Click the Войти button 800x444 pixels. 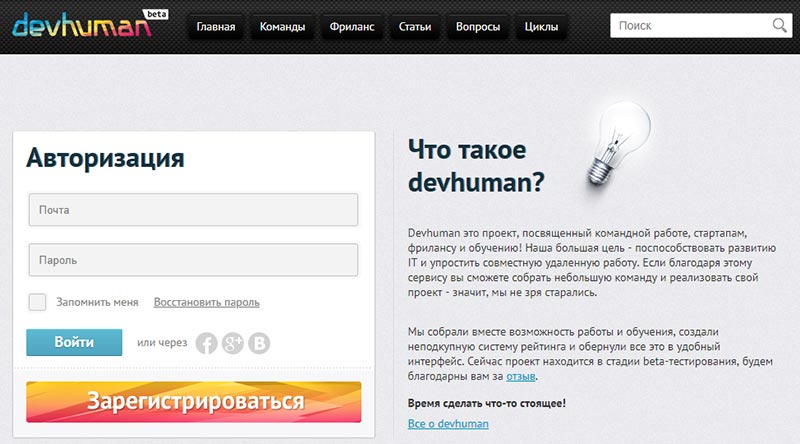coord(74,342)
